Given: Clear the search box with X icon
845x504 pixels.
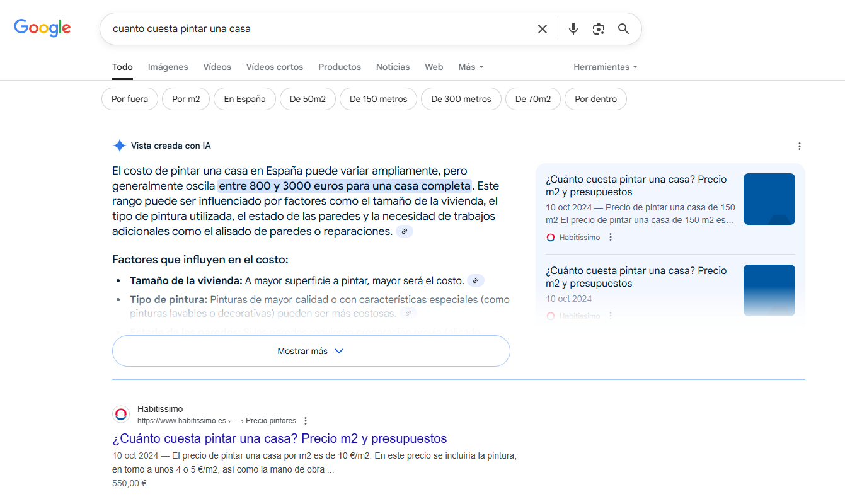Looking at the screenshot, I should coord(542,29).
